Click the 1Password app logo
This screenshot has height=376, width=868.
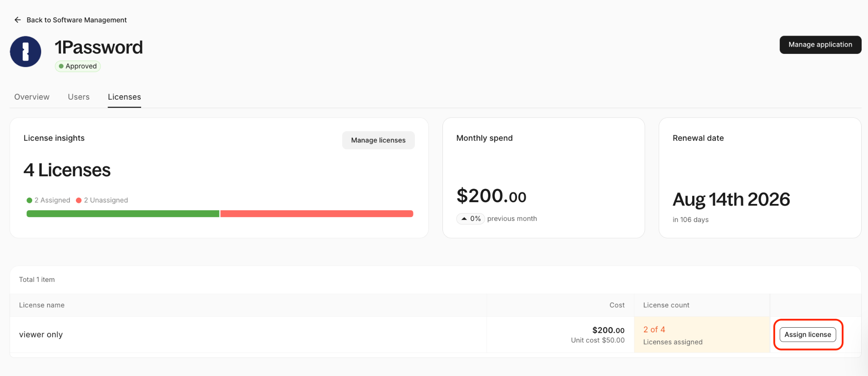tap(25, 52)
